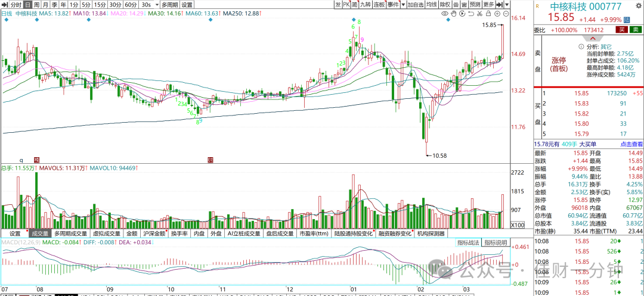Click the 其它 analysis link

click(605, 46)
